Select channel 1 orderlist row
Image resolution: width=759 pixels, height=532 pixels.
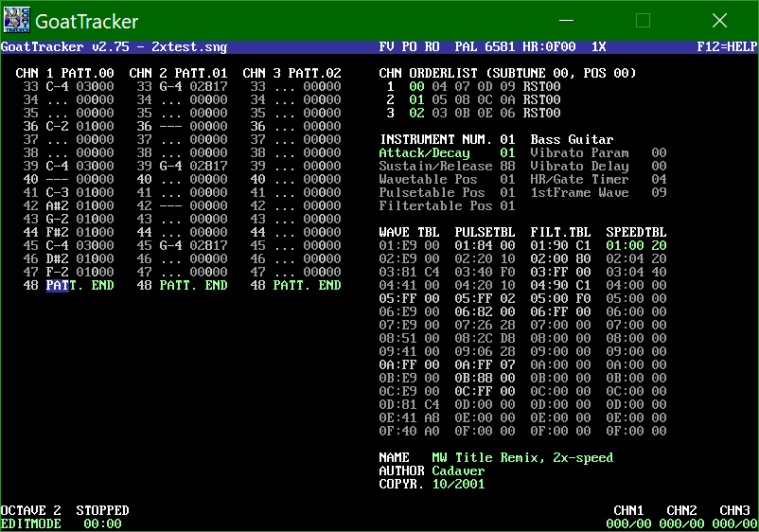click(473, 86)
